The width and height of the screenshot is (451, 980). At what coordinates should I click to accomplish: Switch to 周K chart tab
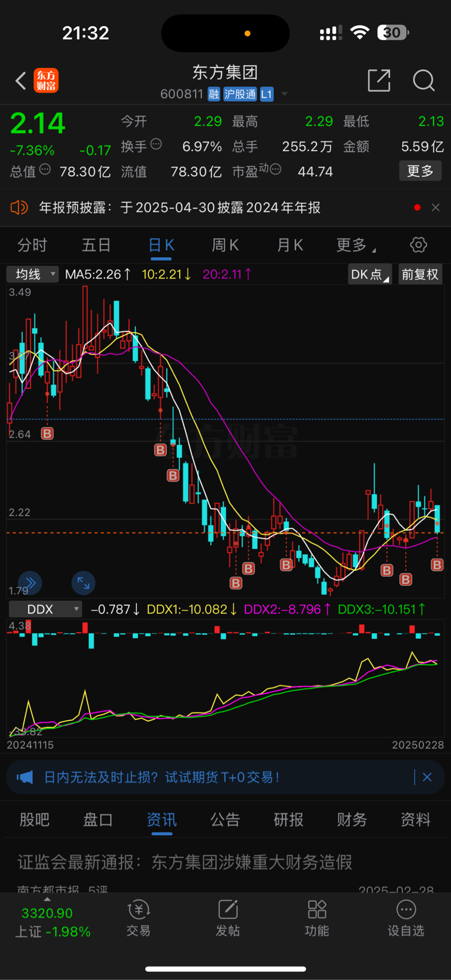pyautogui.click(x=225, y=245)
